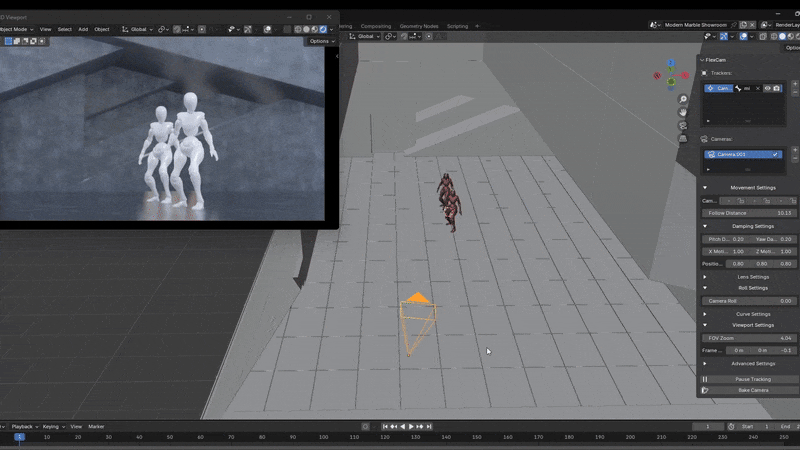800x450 pixels.
Task: Switch to Scripting workspace tab
Action: (458, 26)
